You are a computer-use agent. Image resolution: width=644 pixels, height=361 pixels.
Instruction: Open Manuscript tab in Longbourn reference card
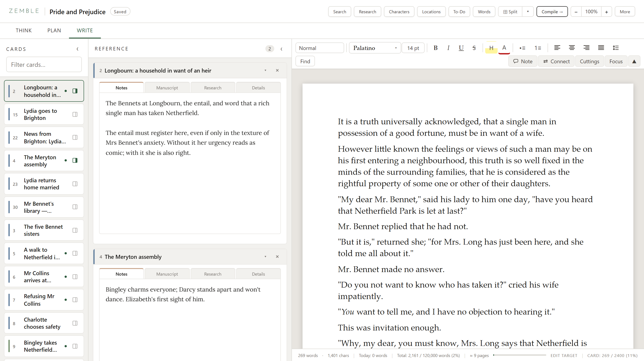167,88
